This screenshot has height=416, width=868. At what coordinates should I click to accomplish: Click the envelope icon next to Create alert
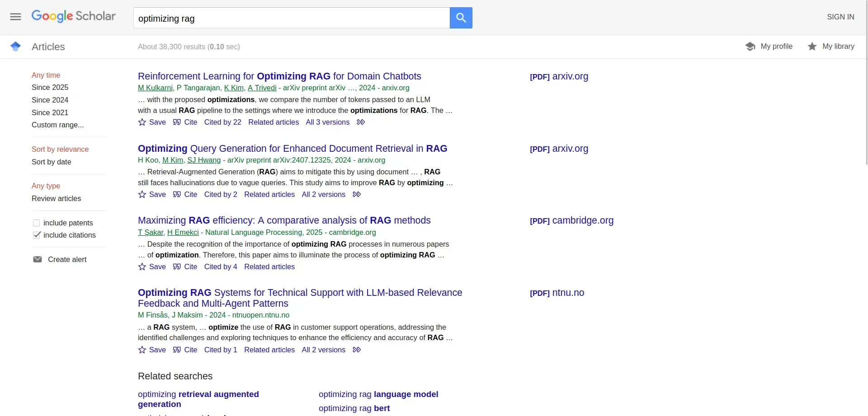(38, 259)
